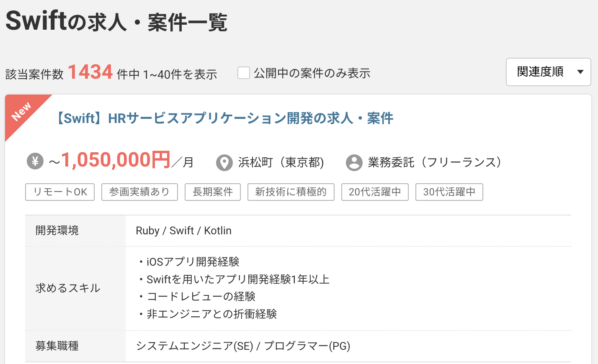Check 公開中の案件のみ表示 checkbox
598x364 pixels.
tap(244, 73)
